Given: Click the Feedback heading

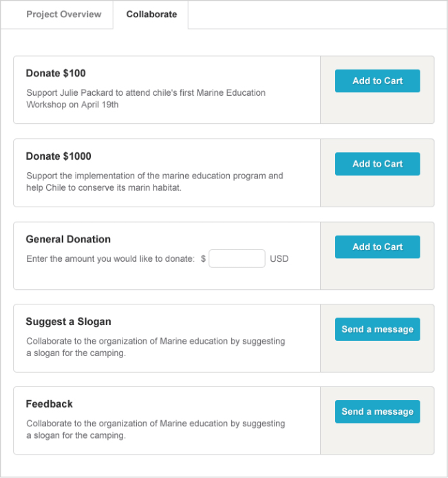Looking at the screenshot, I should point(49,404).
